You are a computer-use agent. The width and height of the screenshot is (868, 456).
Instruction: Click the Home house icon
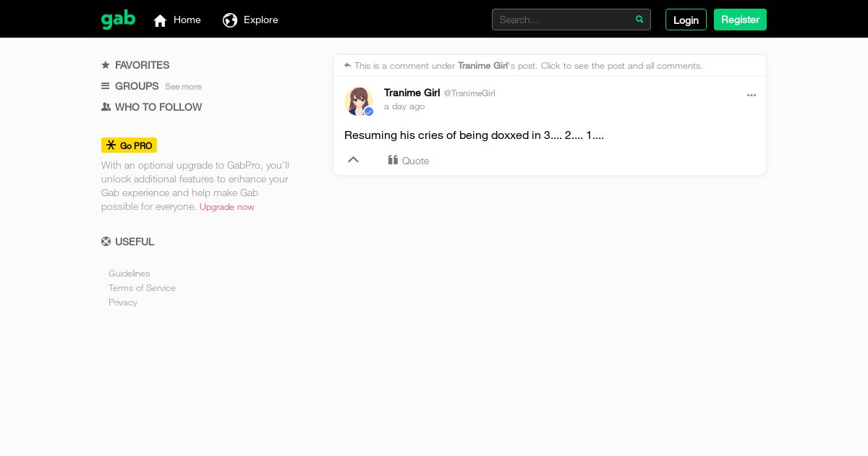(x=161, y=20)
